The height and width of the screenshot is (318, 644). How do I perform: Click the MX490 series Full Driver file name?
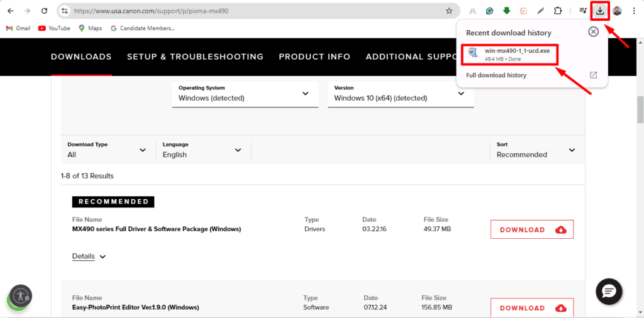[x=157, y=229]
